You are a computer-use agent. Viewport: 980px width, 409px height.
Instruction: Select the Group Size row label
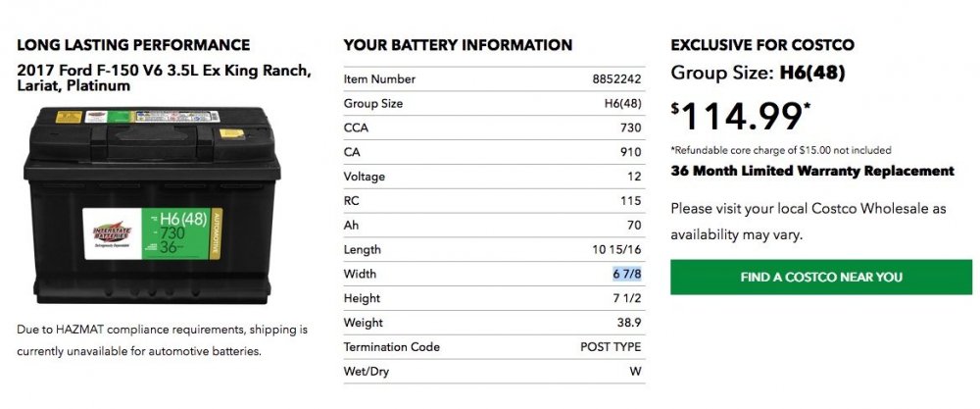tap(373, 103)
